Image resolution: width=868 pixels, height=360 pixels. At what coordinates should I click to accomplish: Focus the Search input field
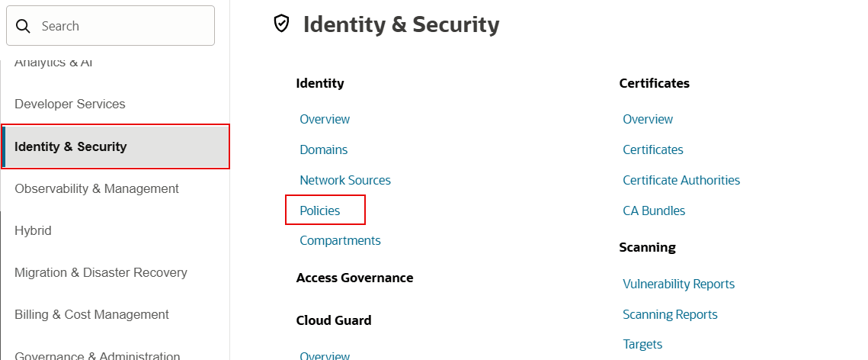coord(111,25)
